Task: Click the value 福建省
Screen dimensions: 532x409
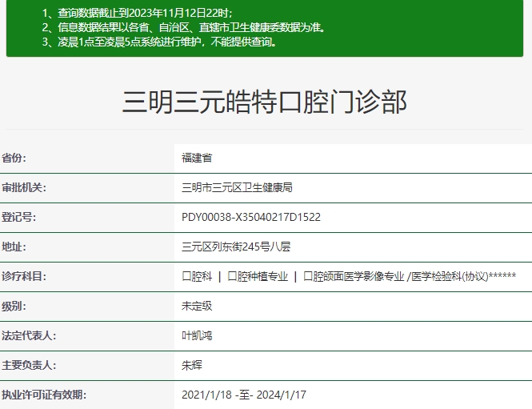Action: pos(197,158)
